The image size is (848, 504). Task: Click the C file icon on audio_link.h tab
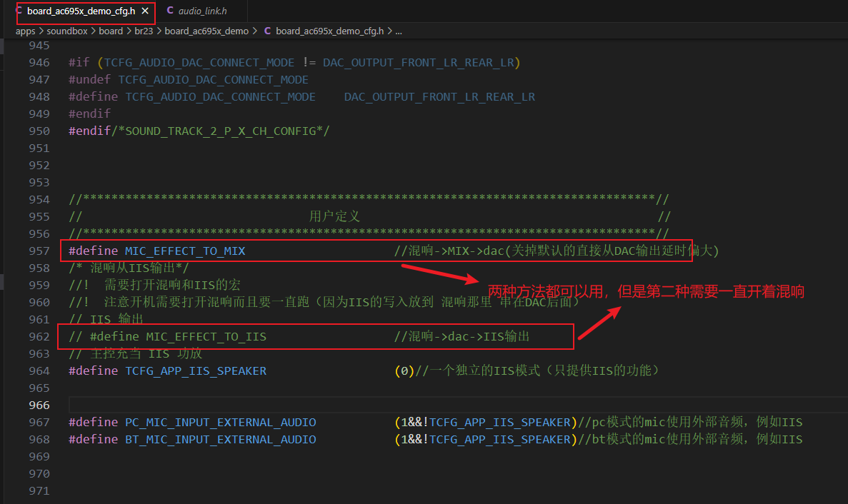click(170, 10)
